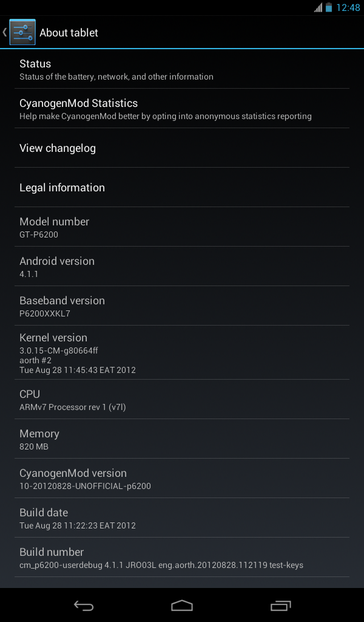
Task: Tap the Android back navigation button
Action: click(x=84, y=606)
